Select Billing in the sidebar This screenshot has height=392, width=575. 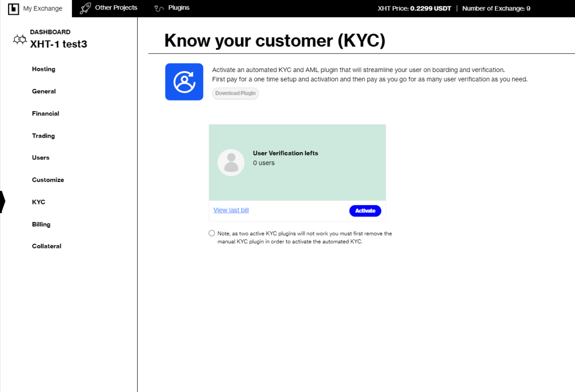pos(41,224)
